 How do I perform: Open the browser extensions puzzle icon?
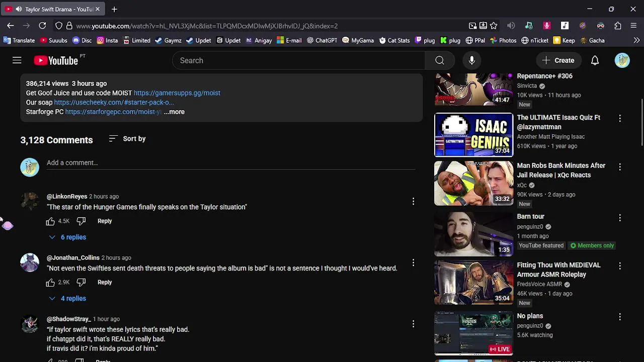(x=618, y=26)
